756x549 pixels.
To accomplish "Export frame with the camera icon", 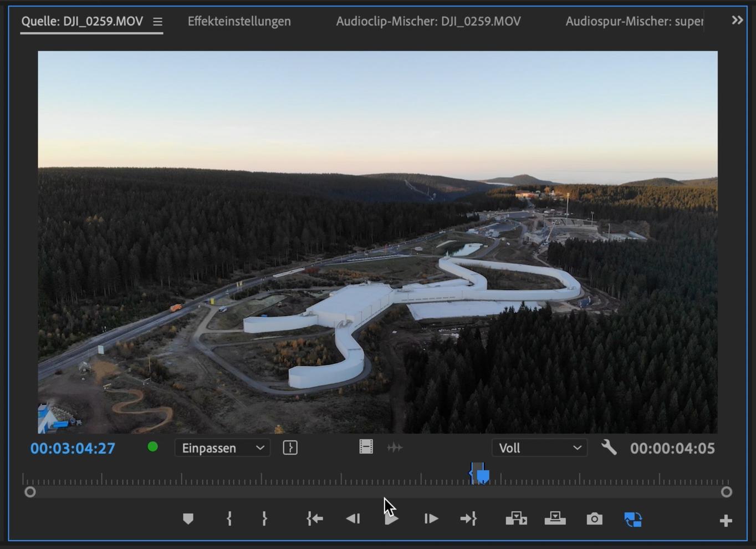I will click(x=594, y=519).
